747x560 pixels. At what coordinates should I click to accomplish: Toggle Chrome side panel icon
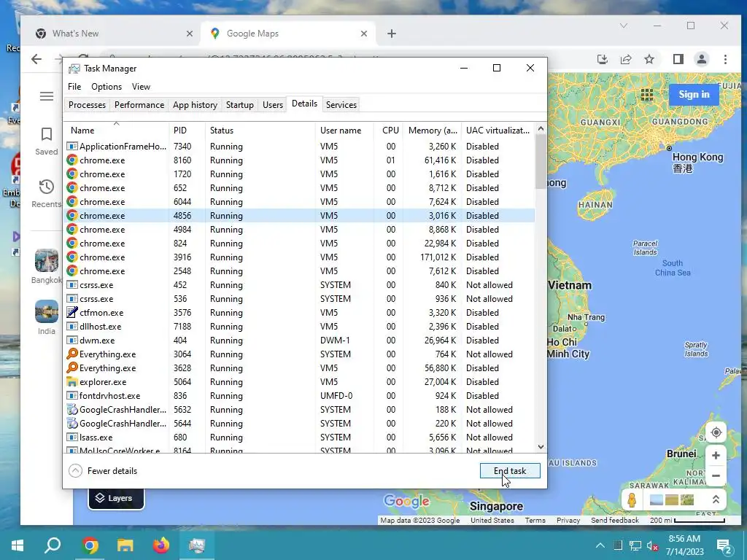click(678, 59)
